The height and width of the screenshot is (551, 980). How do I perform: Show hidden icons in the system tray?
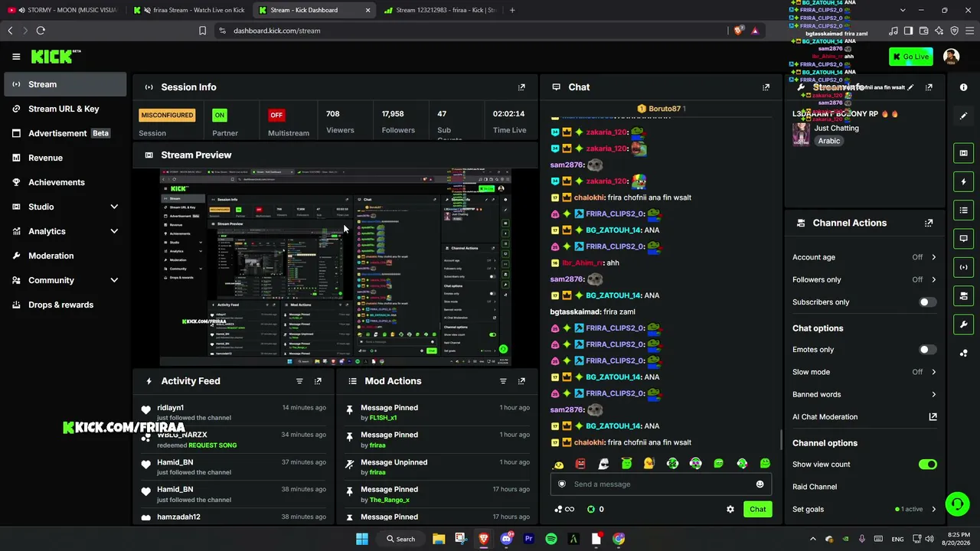click(813, 539)
